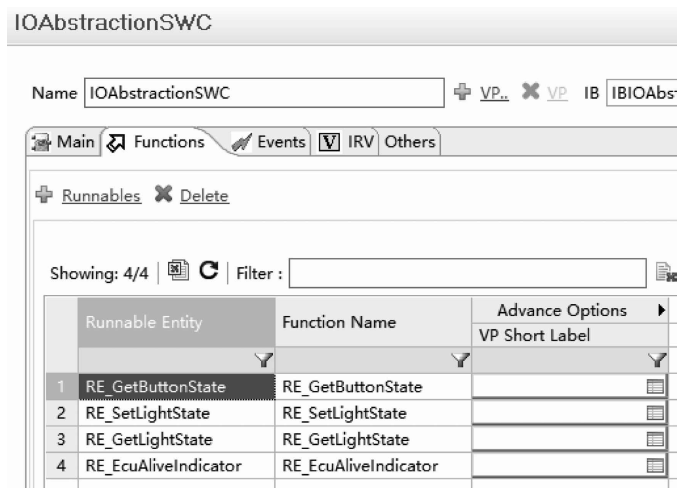Open VP Short Label picker for RE_EcuAliveIndicator
The image size is (686, 497).
point(655,464)
